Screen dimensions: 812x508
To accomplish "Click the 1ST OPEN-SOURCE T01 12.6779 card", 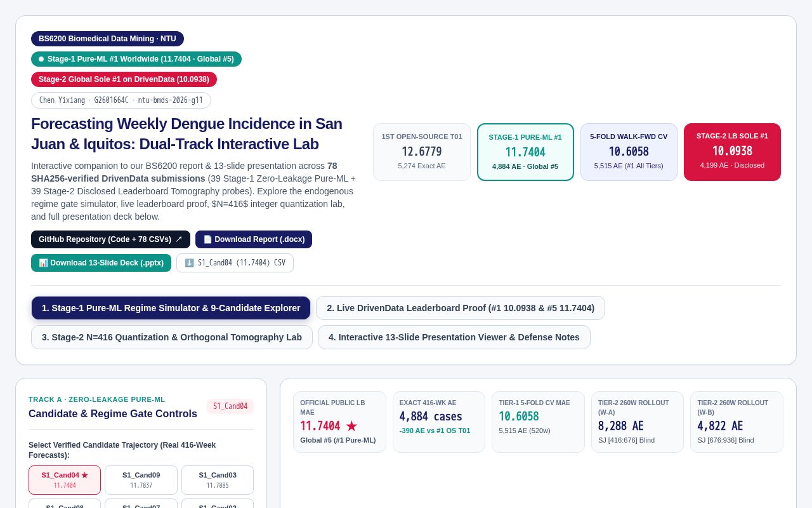I will [x=422, y=152].
